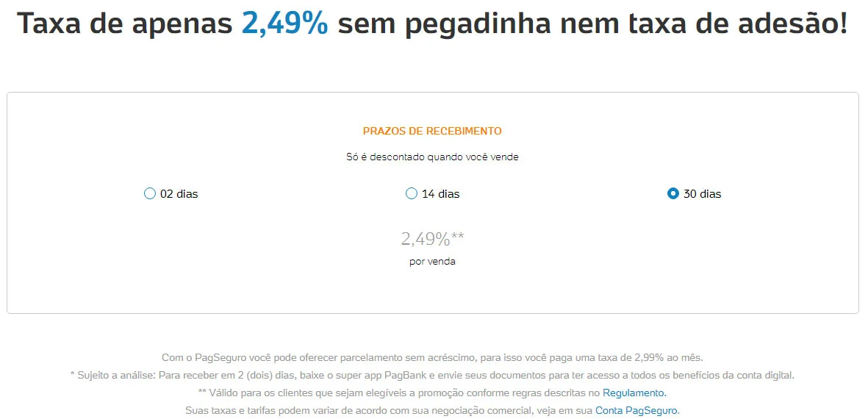Click the selected 30 dias radio button
Viewport: 868px width, 419px height.
tap(672, 194)
